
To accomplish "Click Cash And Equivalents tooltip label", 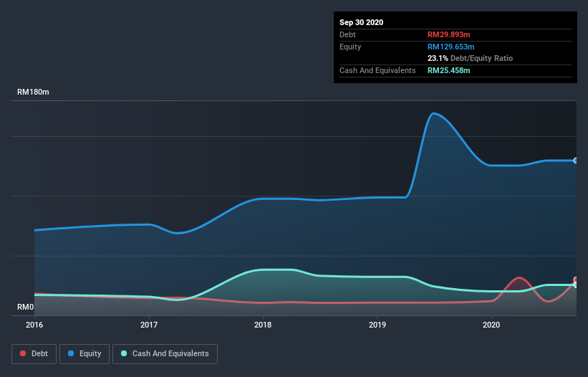I will 377,70.
